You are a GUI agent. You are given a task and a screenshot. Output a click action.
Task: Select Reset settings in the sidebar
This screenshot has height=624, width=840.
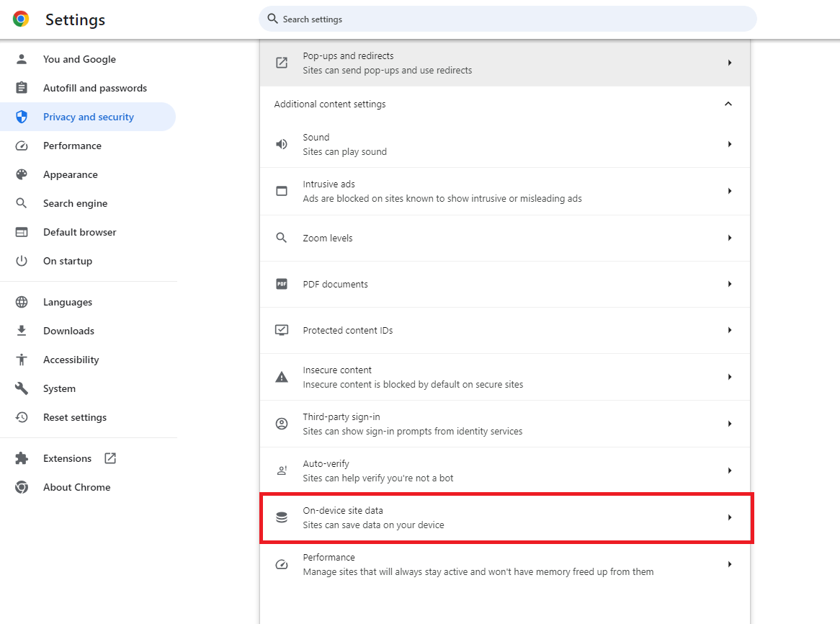pyautogui.click(x=74, y=417)
